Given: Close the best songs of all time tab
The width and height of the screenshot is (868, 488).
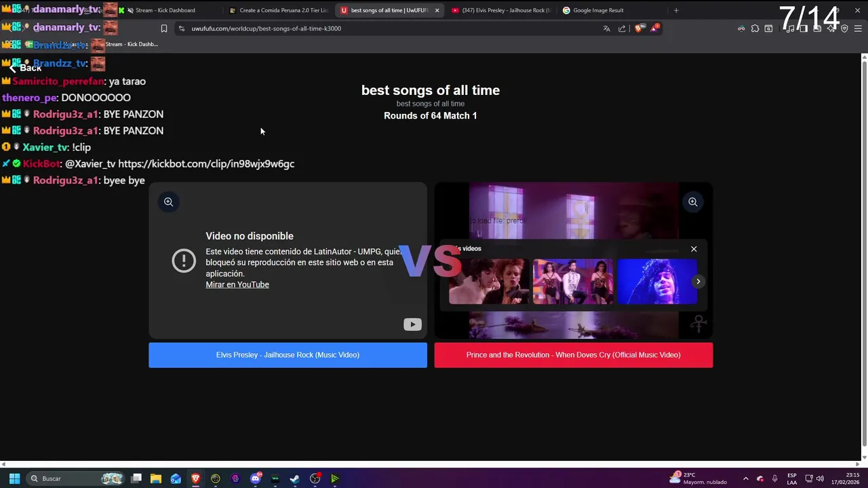Looking at the screenshot, I should 437,10.
